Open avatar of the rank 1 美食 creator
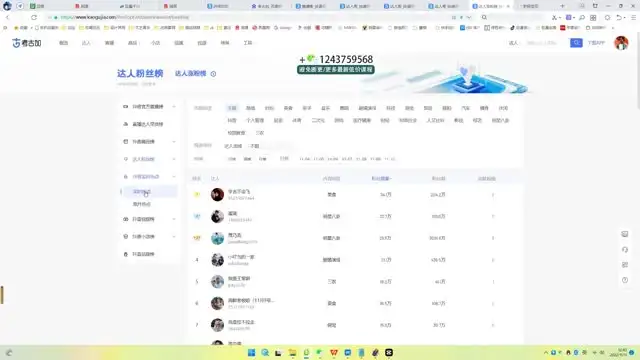Image resolution: width=640 pixels, height=360 pixels. 217,194
